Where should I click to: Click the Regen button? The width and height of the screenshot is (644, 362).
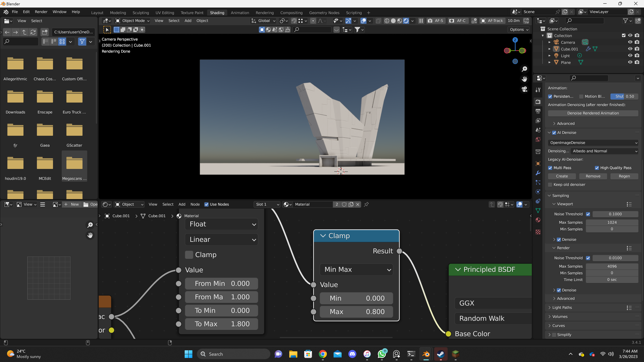coord(624,176)
